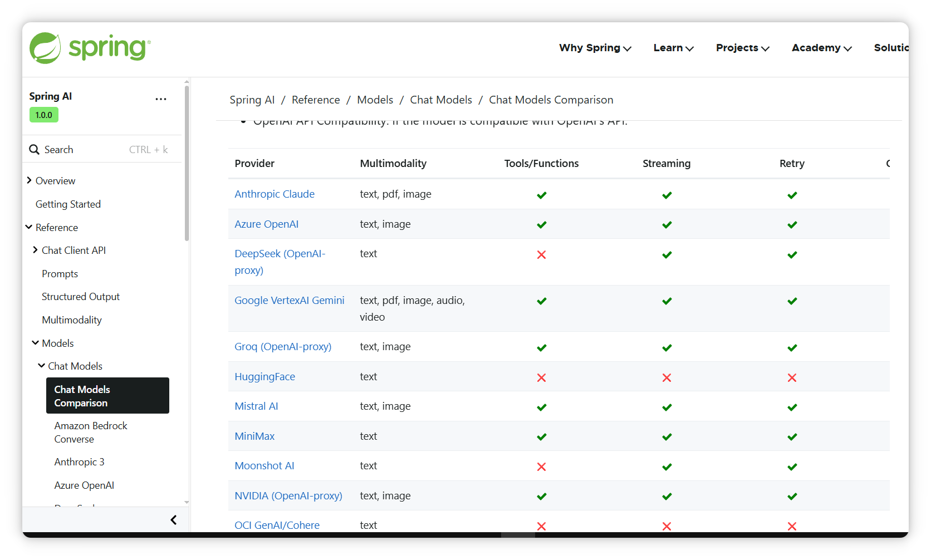Click the red X for HuggingFace Retry
Screen dimensions: 931x560
pos(792,377)
